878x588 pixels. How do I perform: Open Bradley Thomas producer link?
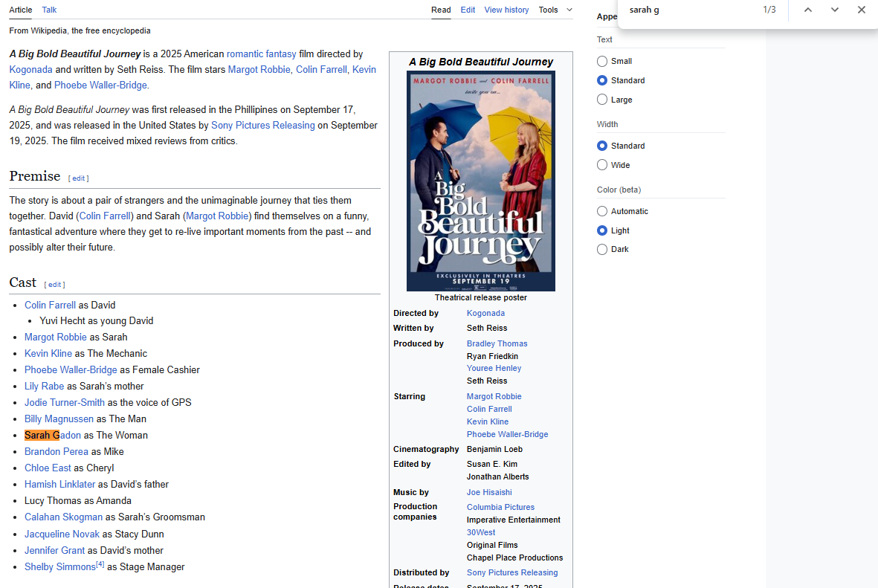pos(497,343)
